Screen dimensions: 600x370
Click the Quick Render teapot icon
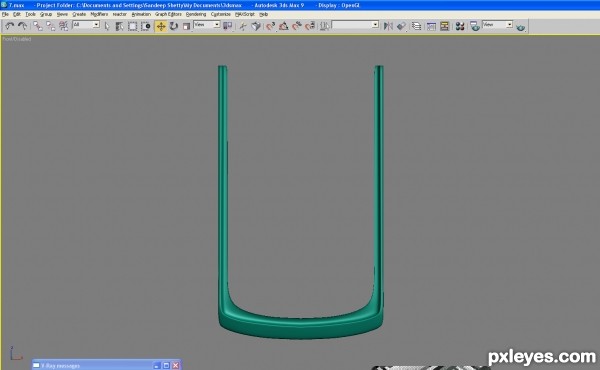pos(520,27)
